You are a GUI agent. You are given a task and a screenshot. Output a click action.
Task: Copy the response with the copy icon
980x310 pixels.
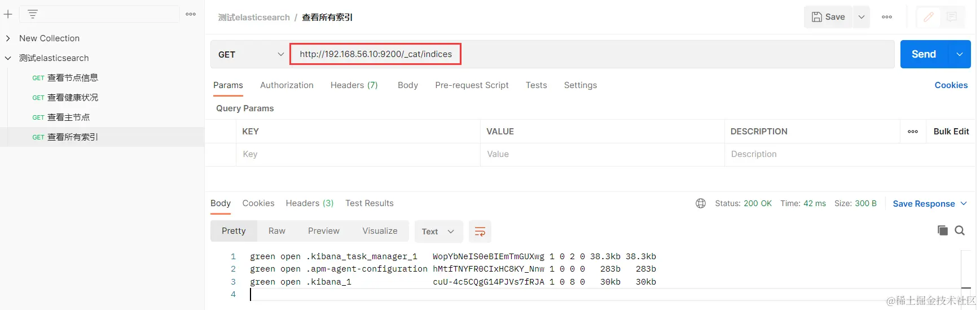(x=942, y=230)
